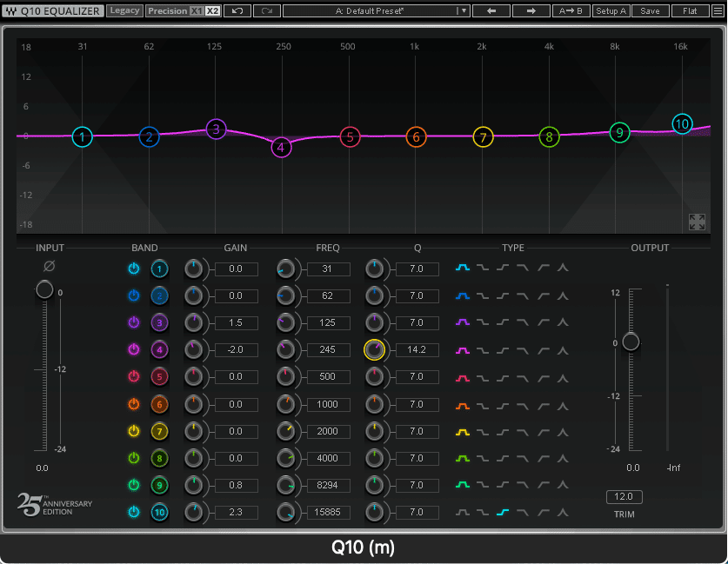This screenshot has height=564, width=728.
Task: Click the 12.0 TRIM value button
Action: [624, 497]
